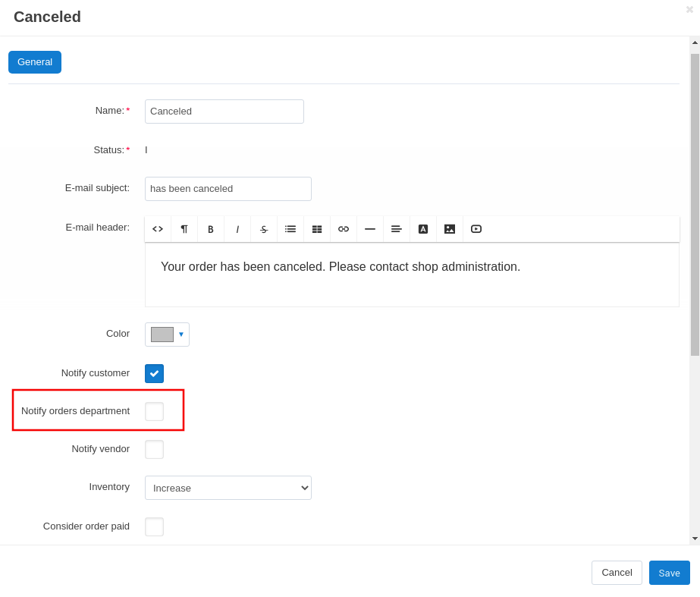Insert a link using link icon
The height and width of the screenshot is (597, 700).
click(x=344, y=229)
